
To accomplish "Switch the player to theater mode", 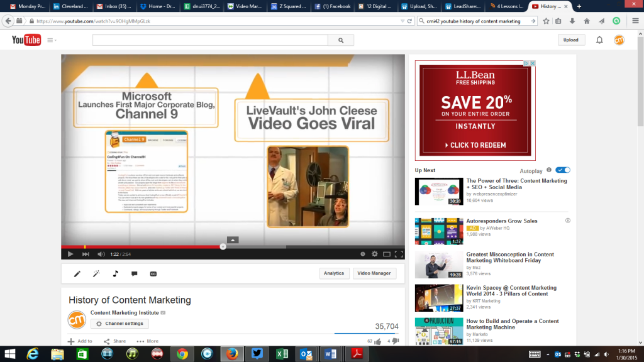I will (387, 254).
